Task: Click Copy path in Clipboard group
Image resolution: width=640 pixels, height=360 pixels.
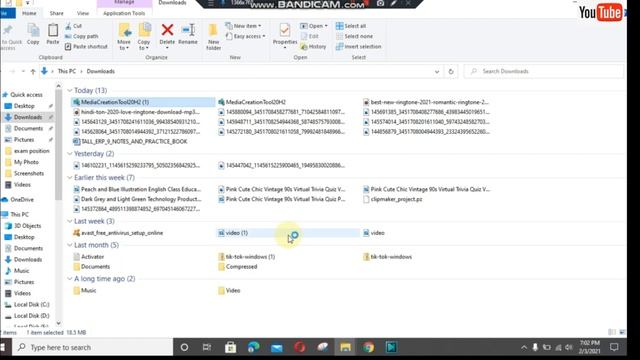Action: pyautogui.click(x=82, y=36)
